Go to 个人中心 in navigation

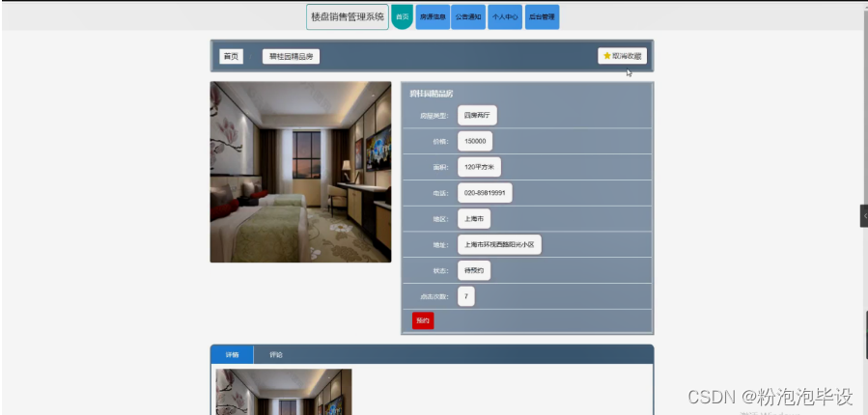(505, 17)
